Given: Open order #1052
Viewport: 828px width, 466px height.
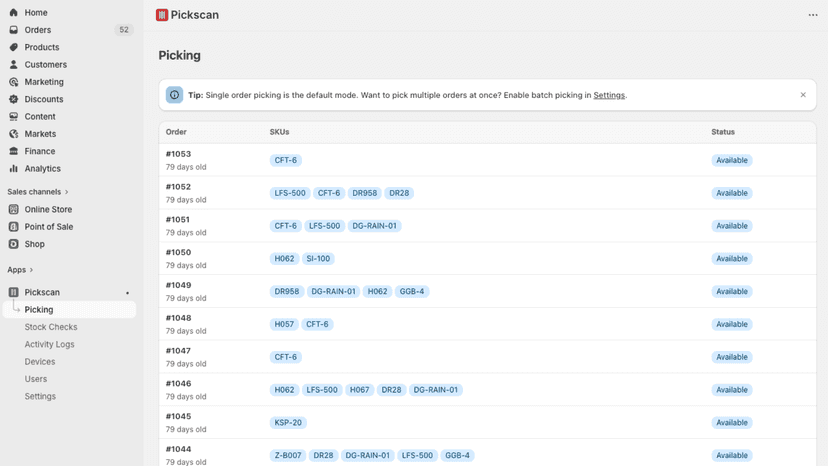Looking at the screenshot, I should coord(178,187).
